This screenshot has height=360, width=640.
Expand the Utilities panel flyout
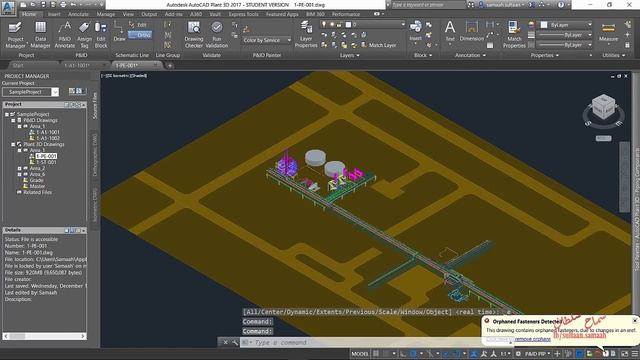(x=614, y=56)
